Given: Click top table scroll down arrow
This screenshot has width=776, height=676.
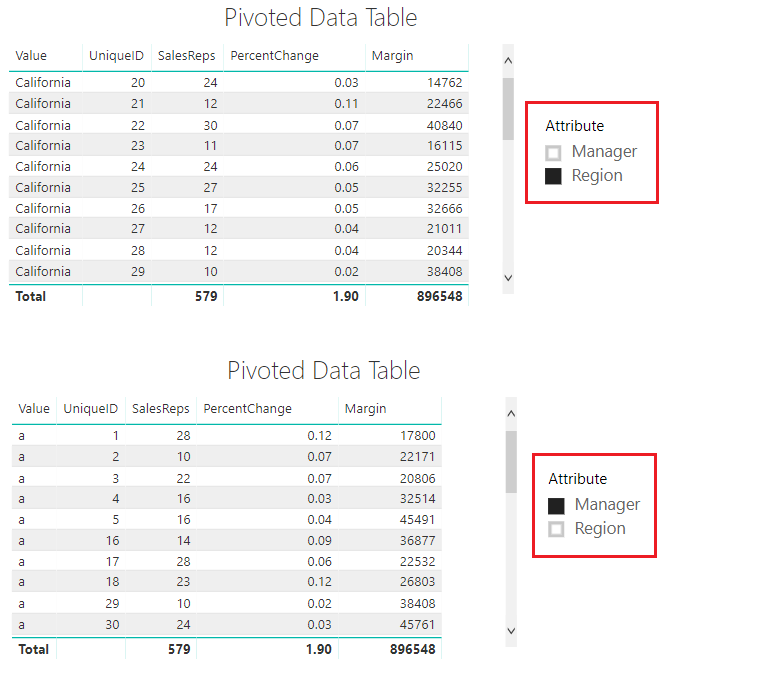Looking at the screenshot, I should click(x=508, y=278).
